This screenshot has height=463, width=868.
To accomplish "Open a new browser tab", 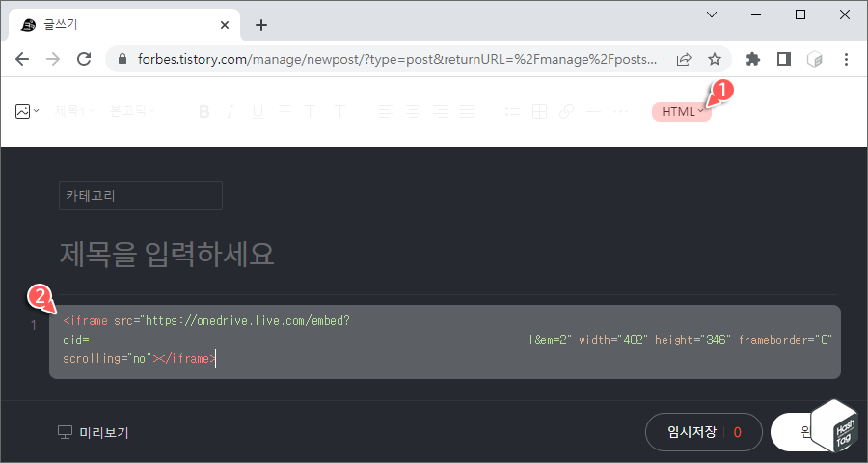I will 261,25.
